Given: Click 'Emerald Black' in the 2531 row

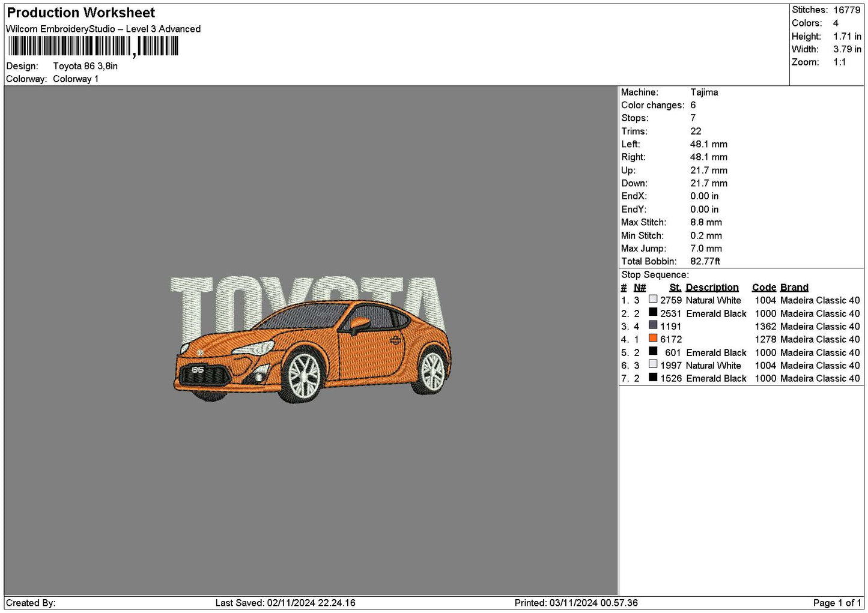Looking at the screenshot, I should pos(716,313).
